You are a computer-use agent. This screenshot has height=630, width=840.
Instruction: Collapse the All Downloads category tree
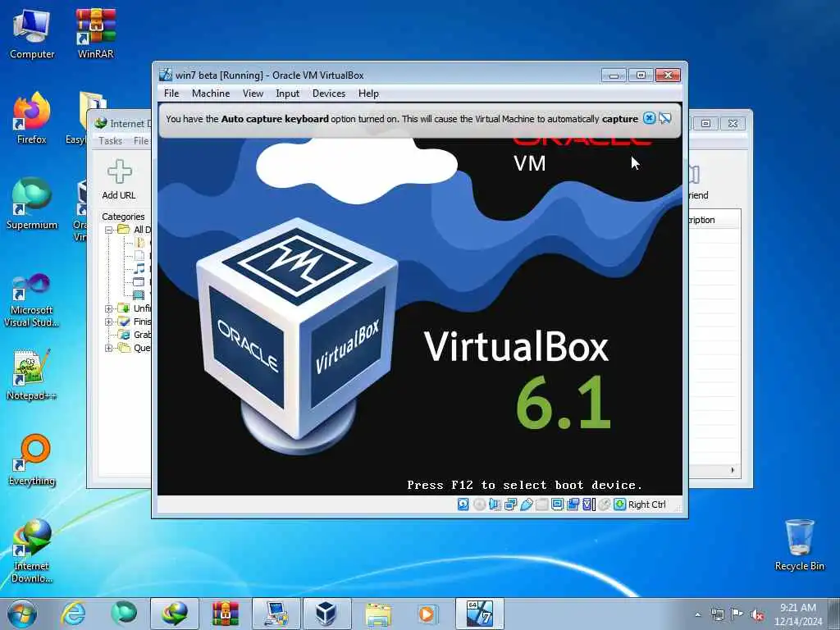click(x=109, y=230)
